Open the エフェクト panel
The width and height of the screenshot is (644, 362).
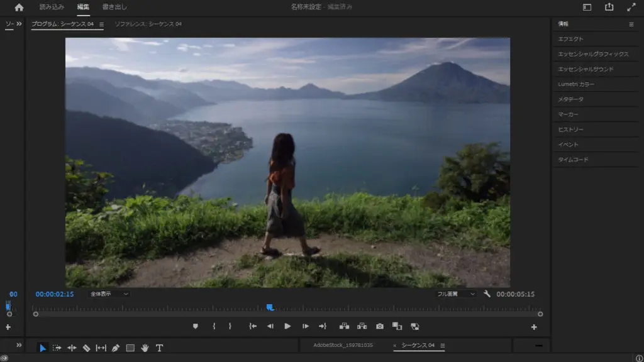571,39
